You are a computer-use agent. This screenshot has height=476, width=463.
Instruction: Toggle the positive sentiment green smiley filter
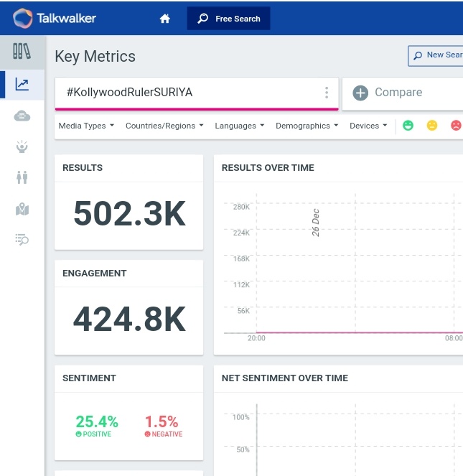[x=408, y=125]
